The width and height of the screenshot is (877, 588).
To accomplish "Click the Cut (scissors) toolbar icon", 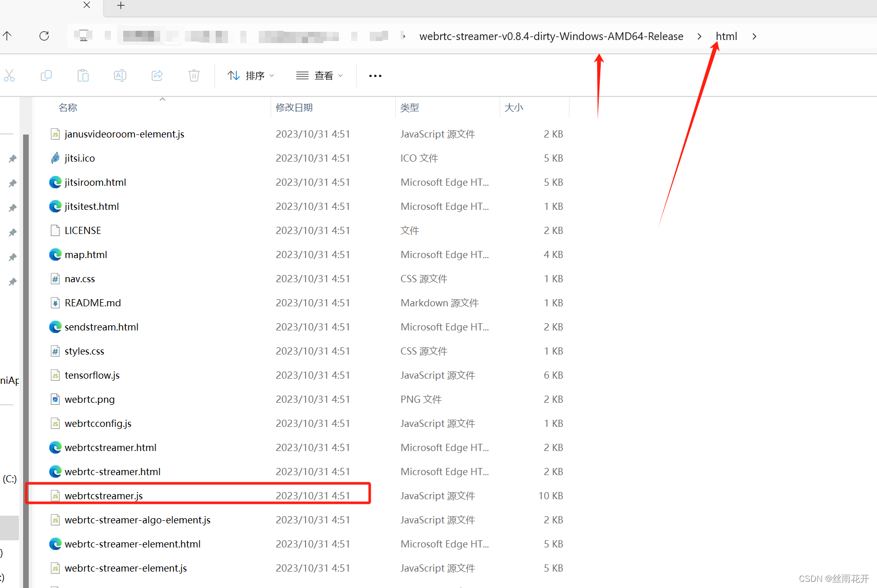I will pyautogui.click(x=9, y=75).
